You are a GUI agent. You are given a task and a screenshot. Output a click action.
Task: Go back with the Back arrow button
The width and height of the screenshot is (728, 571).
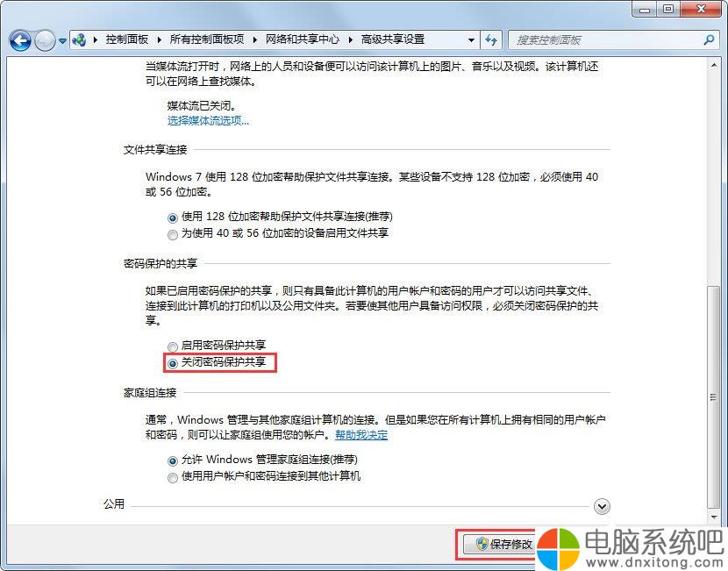[x=20, y=40]
